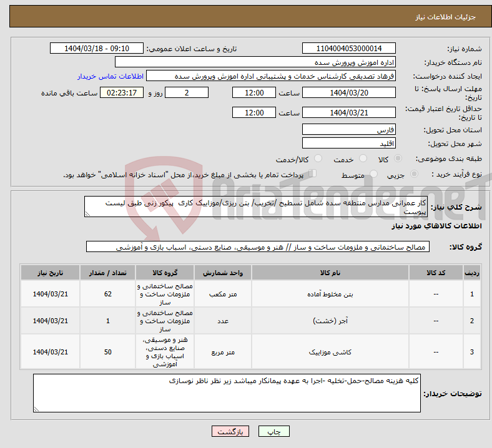Click the announcement date field 1404/03/18 - 09:10
Screen dimensions: 492x448
tap(97, 48)
